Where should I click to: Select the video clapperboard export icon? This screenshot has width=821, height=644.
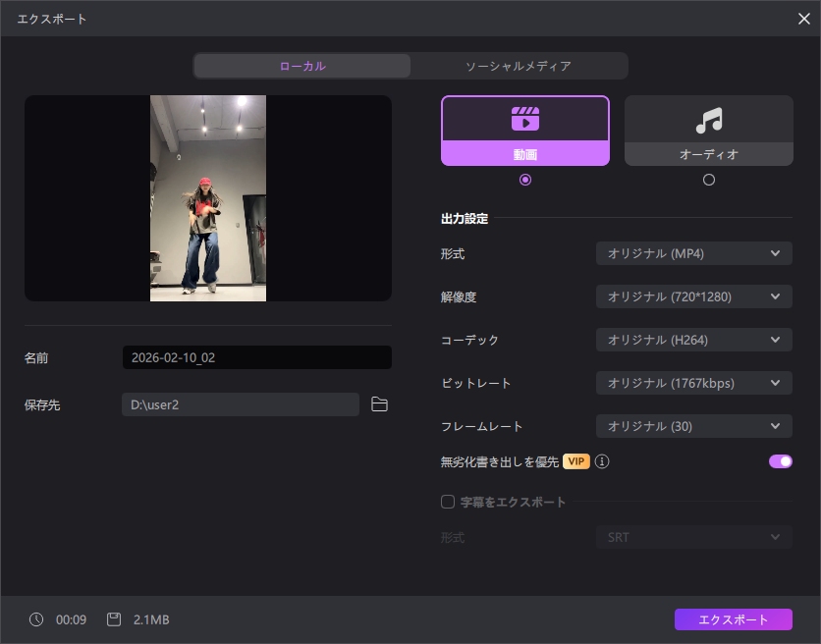[x=525, y=120]
